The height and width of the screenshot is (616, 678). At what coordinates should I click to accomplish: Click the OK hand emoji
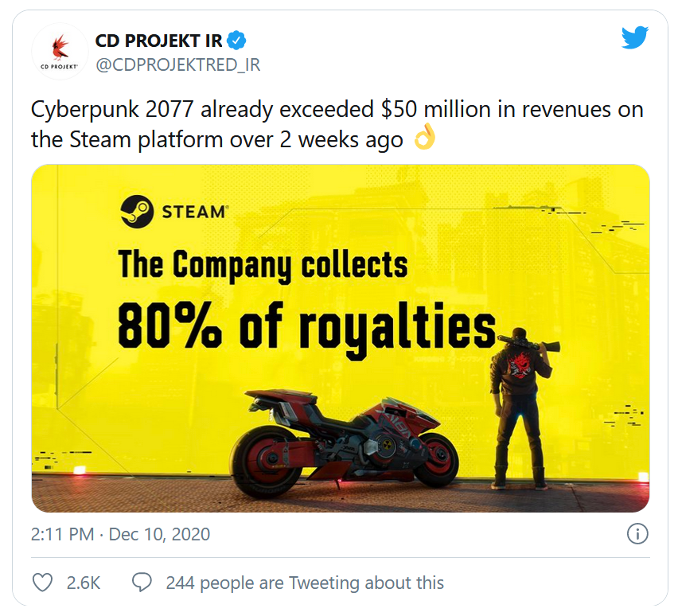pyautogui.click(x=425, y=140)
